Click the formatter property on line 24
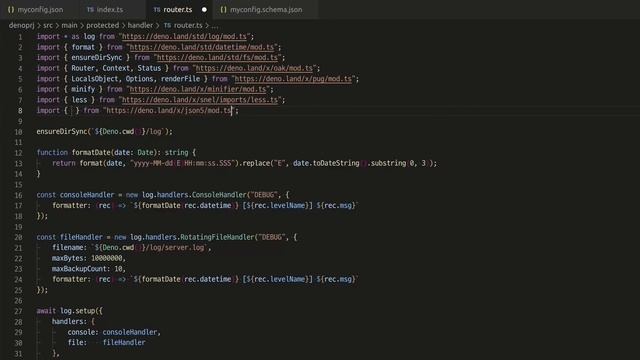 tap(69, 279)
